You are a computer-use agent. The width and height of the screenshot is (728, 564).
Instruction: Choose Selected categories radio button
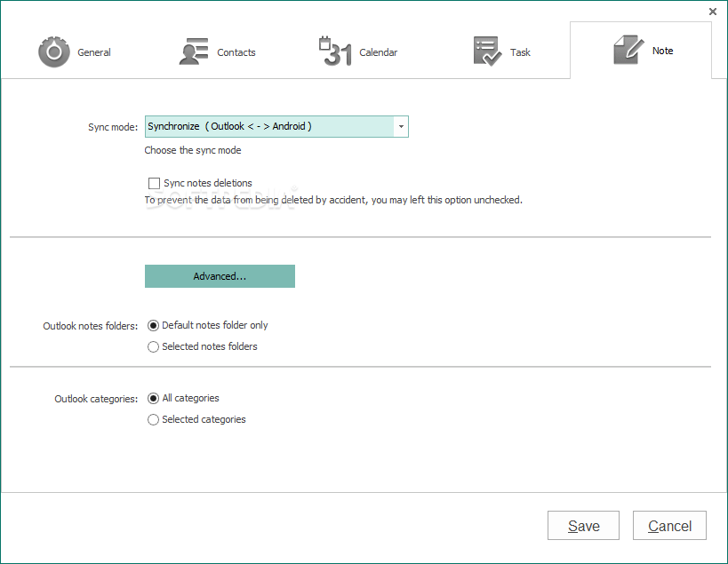pos(153,420)
